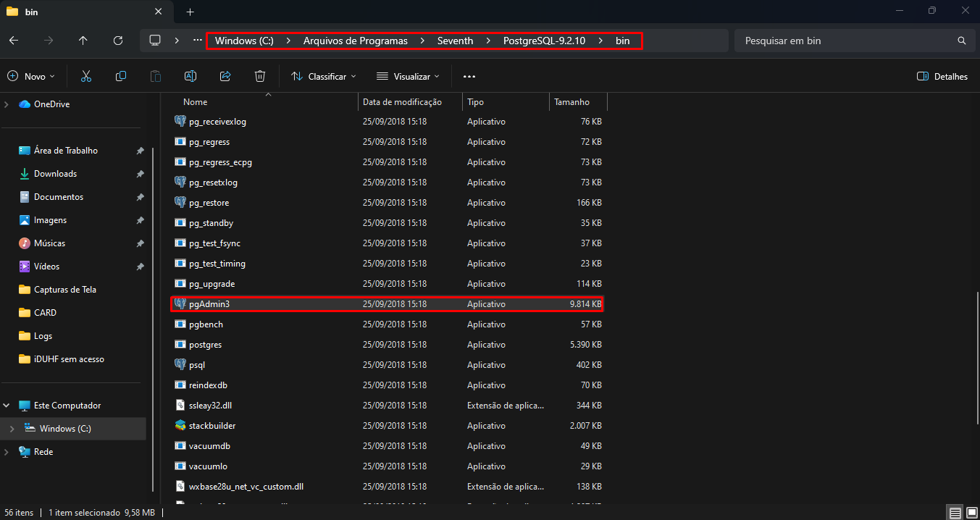Click the Cut scissors icon
The width and height of the screenshot is (980, 520).
(x=86, y=76)
